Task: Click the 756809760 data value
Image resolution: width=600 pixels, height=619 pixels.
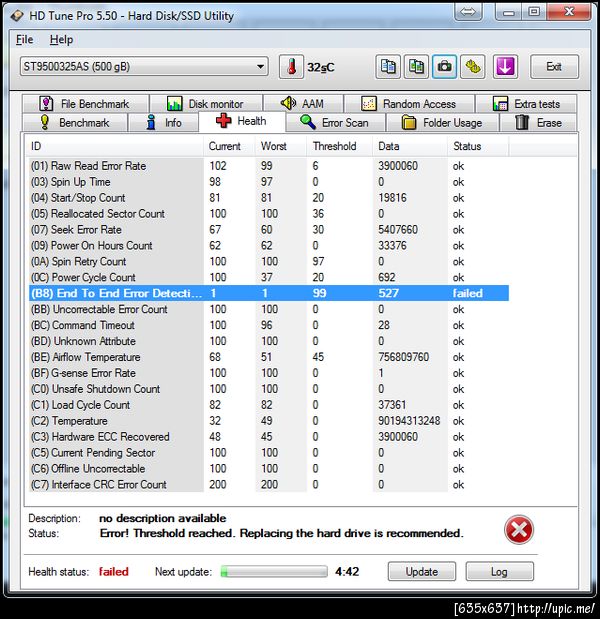Action: coord(403,357)
